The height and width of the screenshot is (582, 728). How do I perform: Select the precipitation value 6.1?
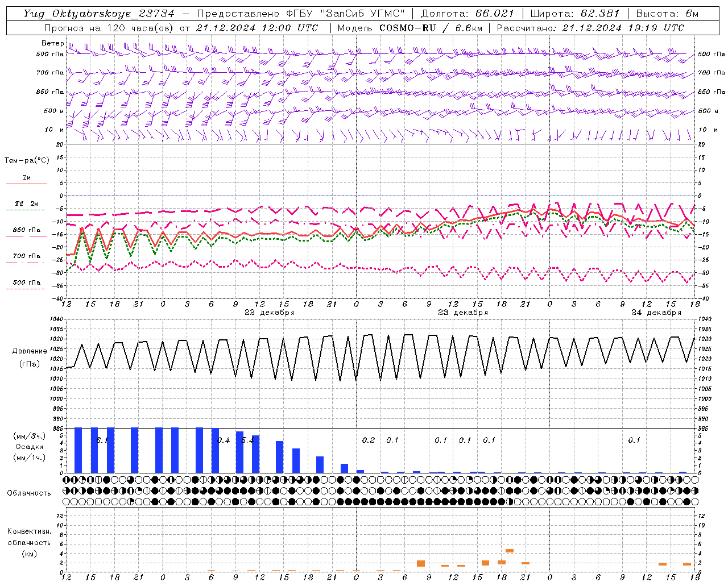click(102, 440)
